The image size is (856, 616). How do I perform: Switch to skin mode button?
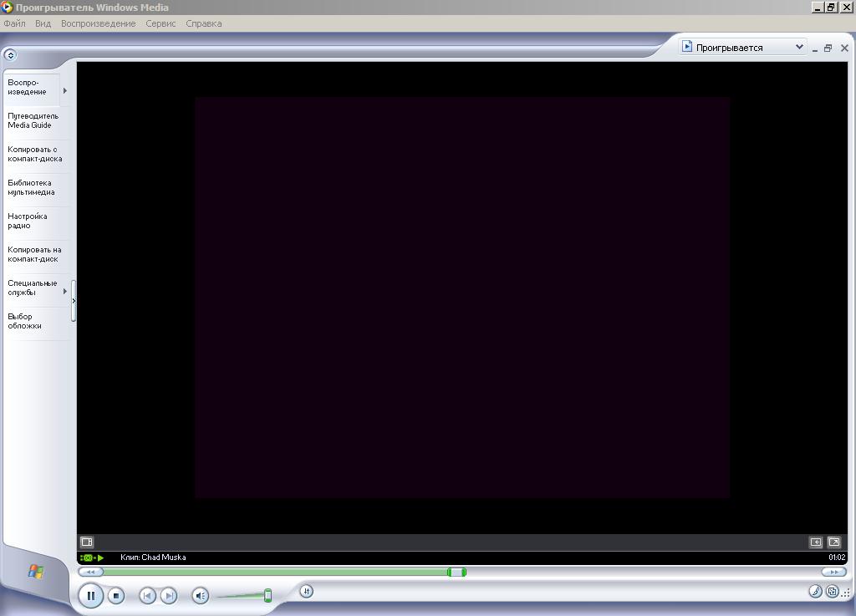click(832, 592)
